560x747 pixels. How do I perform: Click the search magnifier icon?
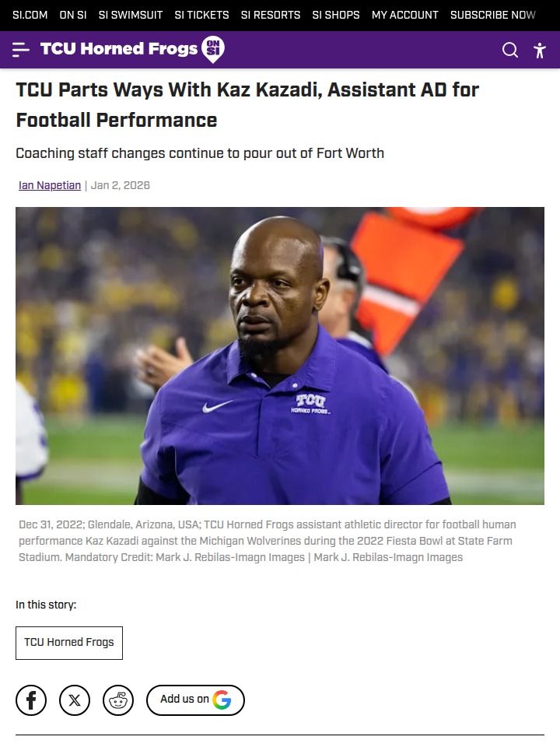coord(510,50)
